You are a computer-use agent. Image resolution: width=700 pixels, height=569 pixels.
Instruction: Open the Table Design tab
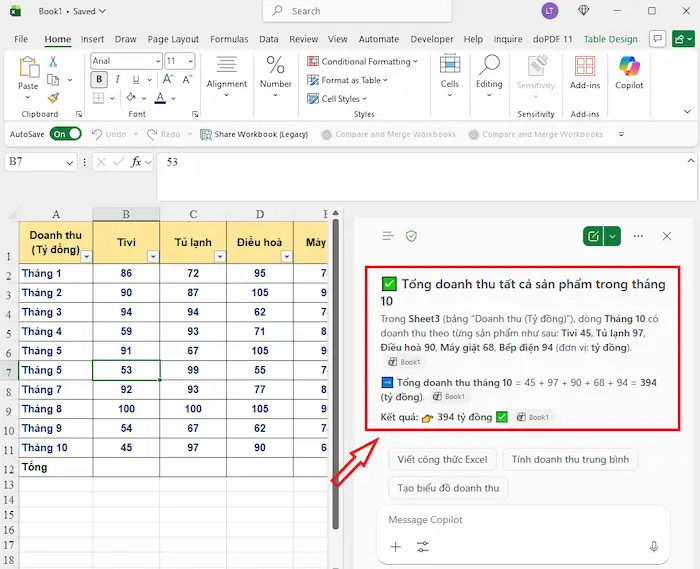point(610,39)
